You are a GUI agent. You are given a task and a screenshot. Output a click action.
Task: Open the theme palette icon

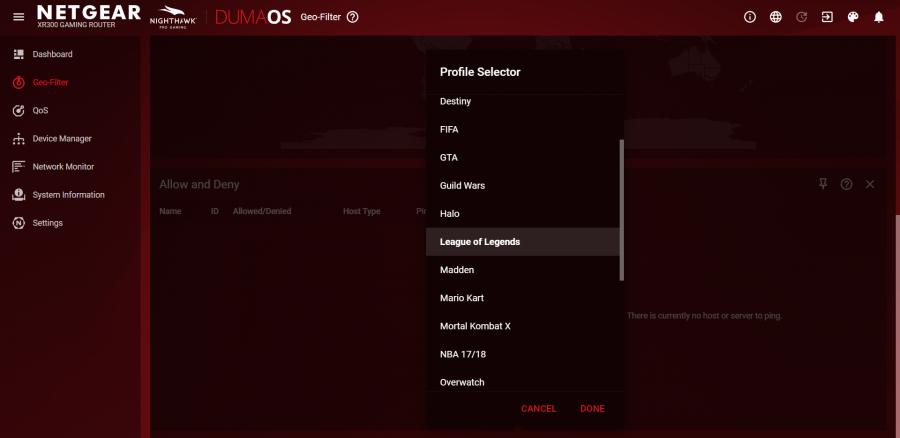[853, 17]
